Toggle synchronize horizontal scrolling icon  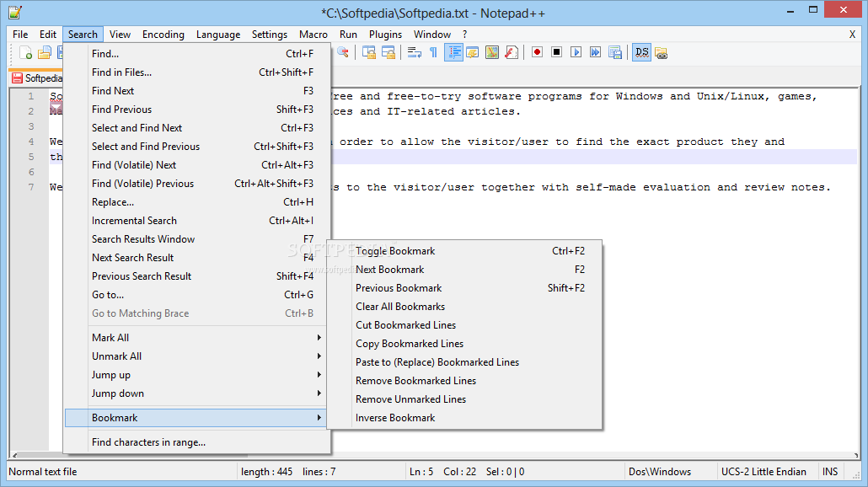(x=388, y=52)
